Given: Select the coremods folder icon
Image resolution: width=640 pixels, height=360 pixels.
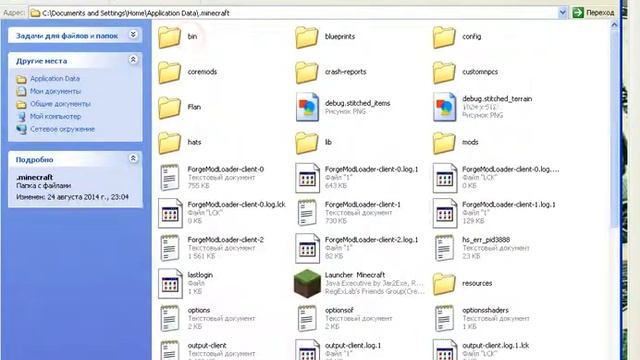Looking at the screenshot, I should [169, 72].
